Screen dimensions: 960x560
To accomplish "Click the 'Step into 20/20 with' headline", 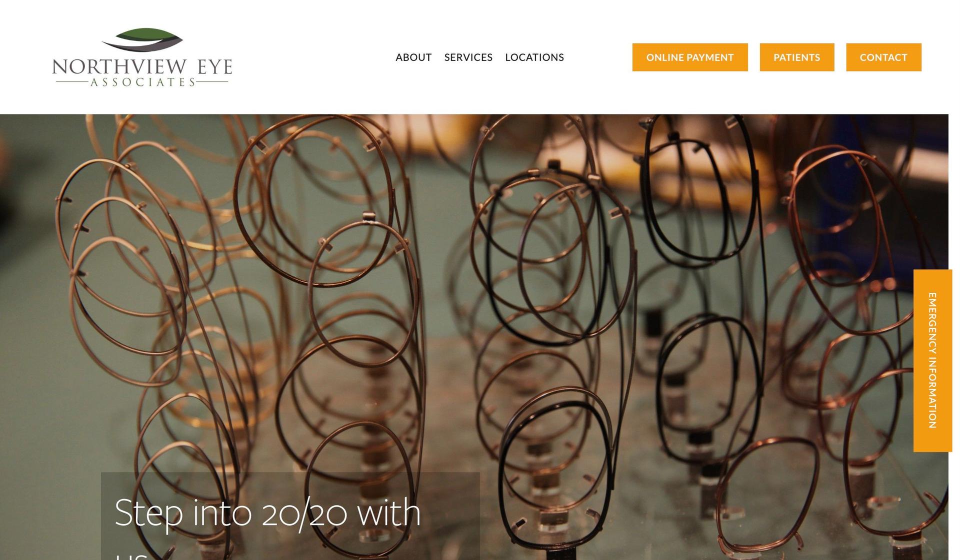I will pos(267,513).
